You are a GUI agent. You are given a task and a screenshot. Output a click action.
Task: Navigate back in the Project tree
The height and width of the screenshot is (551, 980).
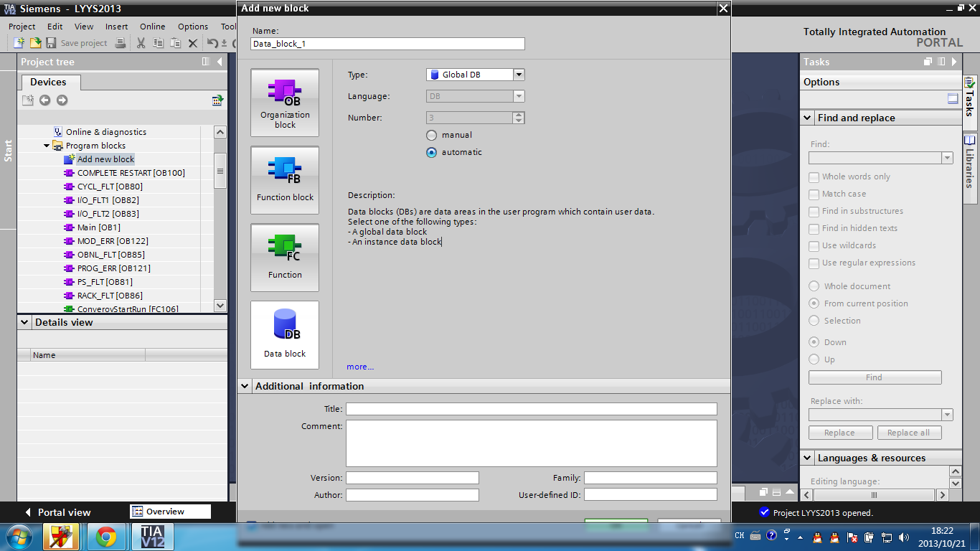[44, 100]
